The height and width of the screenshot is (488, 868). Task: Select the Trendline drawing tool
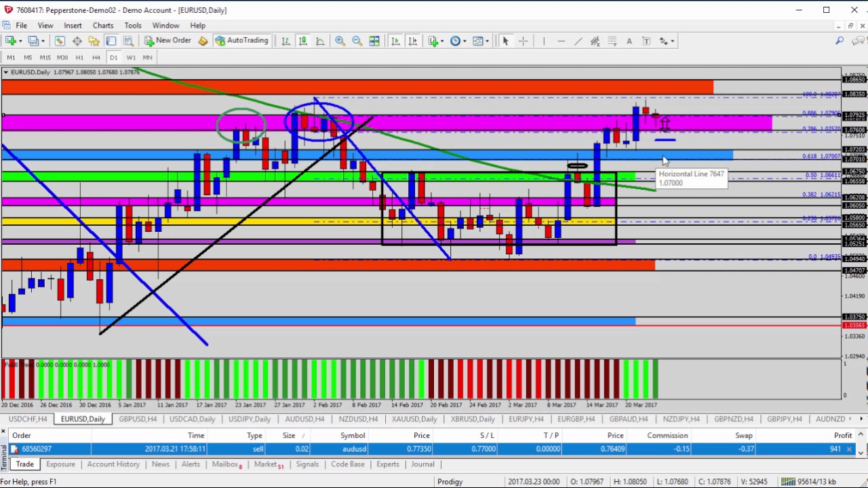pos(578,41)
